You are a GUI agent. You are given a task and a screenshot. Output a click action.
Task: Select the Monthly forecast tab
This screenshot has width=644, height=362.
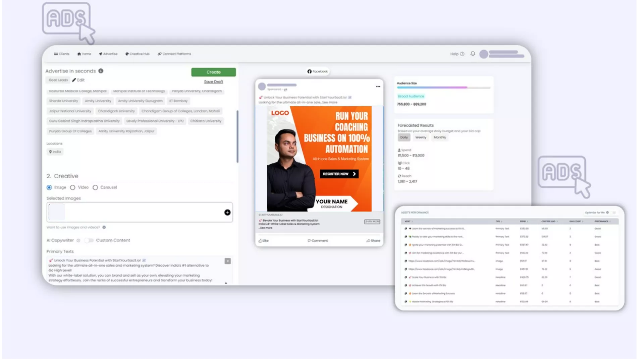[x=440, y=137]
